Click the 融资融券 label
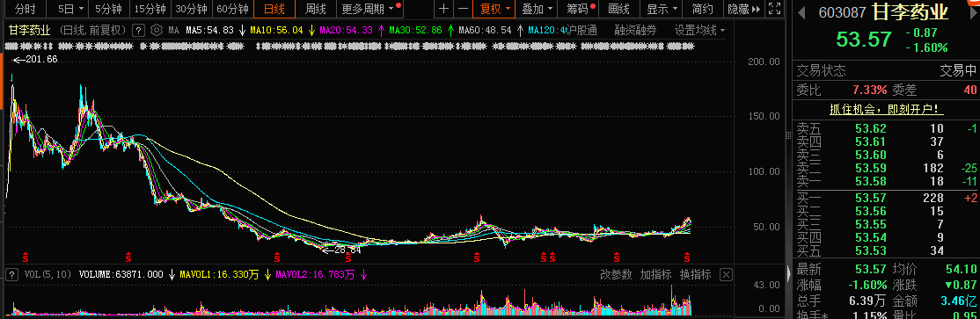Image resolution: width=980 pixels, height=319 pixels. click(x=636, y=30)
